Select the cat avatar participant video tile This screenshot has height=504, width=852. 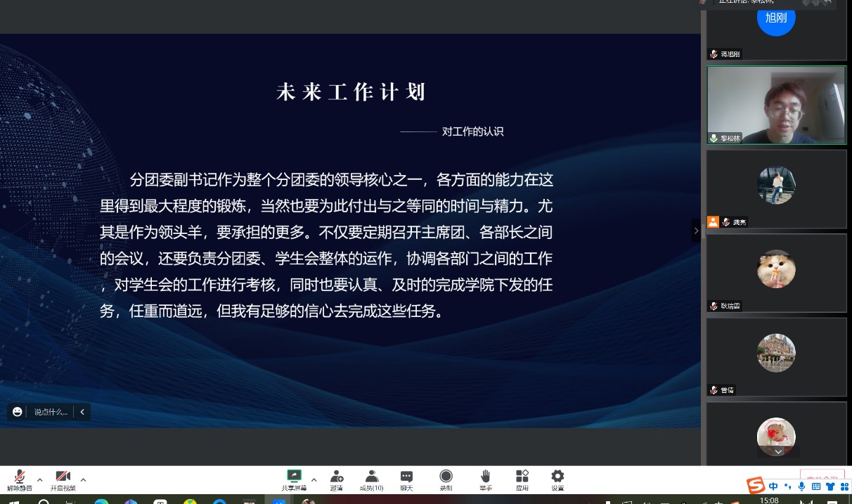[776, 273]
